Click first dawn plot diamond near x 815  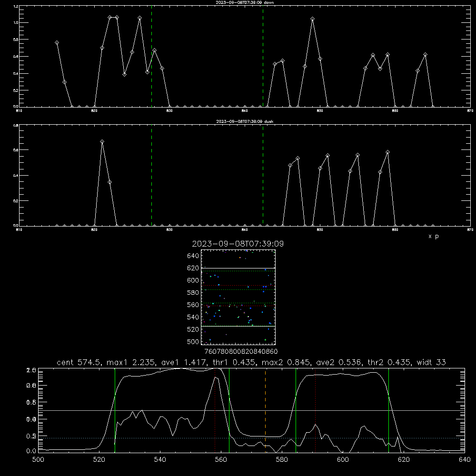[x=57, y=43]
